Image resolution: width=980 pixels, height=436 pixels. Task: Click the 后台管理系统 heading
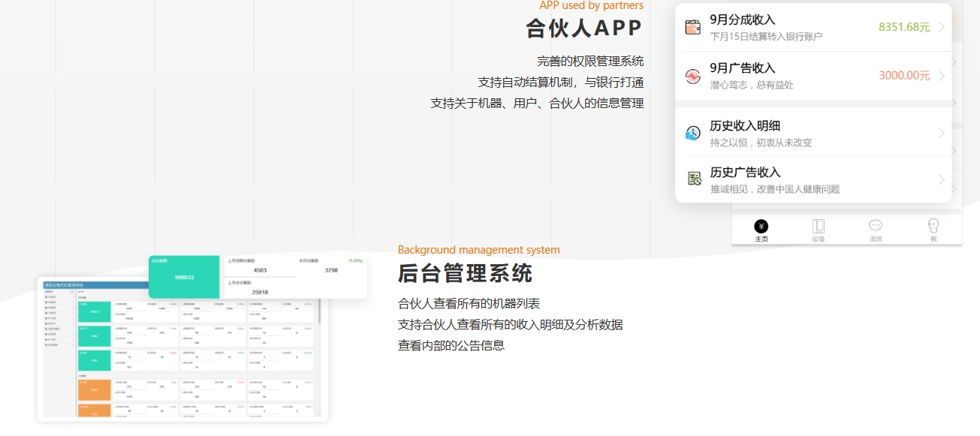tap(465, 273)
